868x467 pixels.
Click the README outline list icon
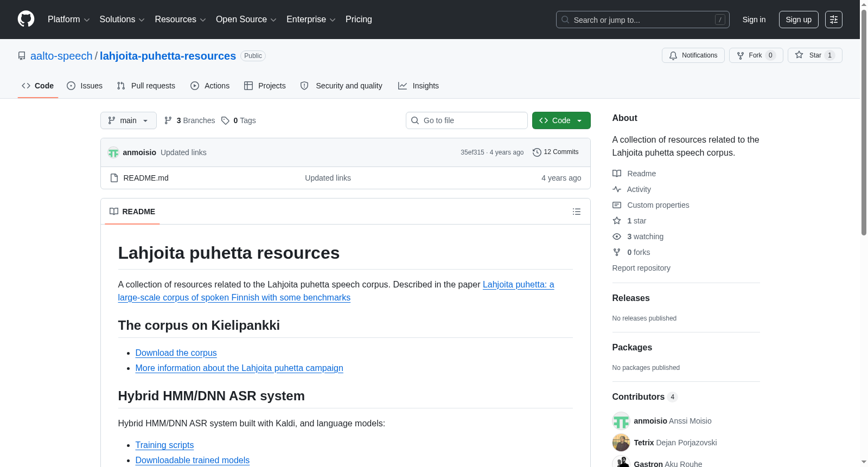tap(577, 212)
